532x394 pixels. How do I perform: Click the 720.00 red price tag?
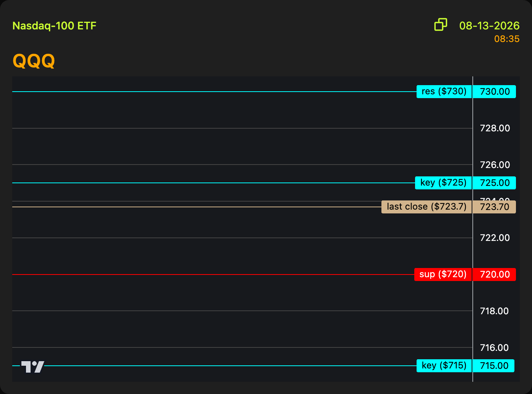pos(495,275)
